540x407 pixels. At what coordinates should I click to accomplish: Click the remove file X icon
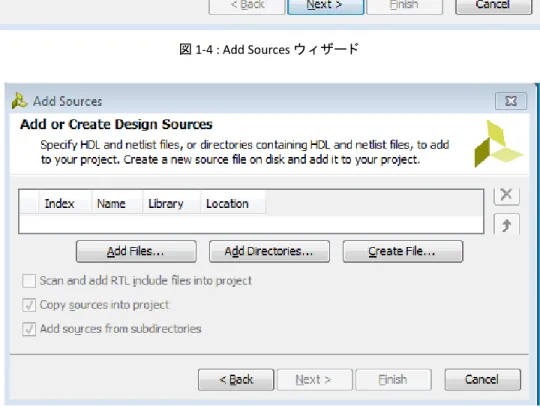tap(506, 196)
